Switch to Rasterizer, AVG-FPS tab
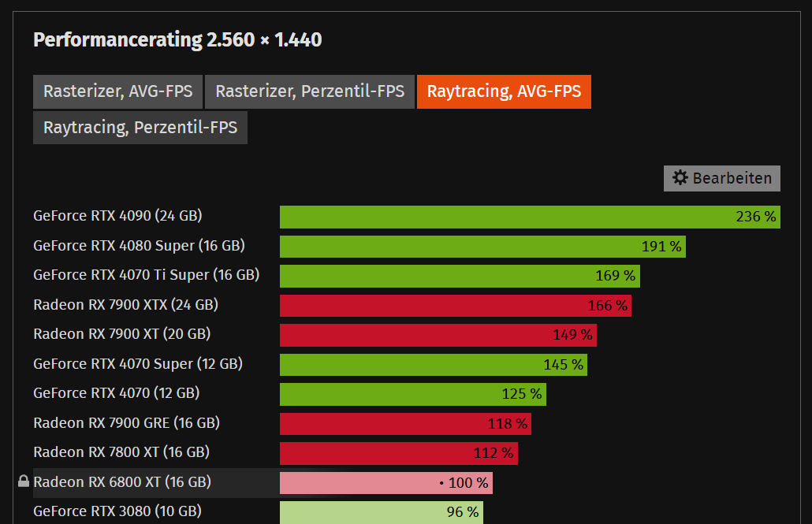This screenshot has height=524, width=812. coord(117,91)
